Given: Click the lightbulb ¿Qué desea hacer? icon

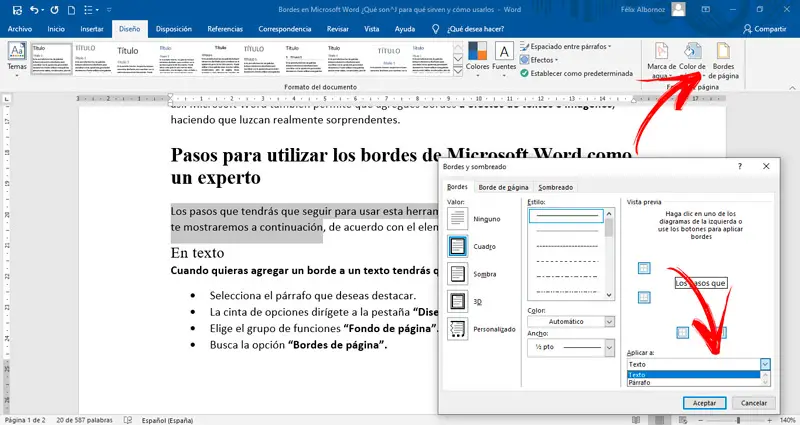Looking at the screenshot, I should (435, 29).
